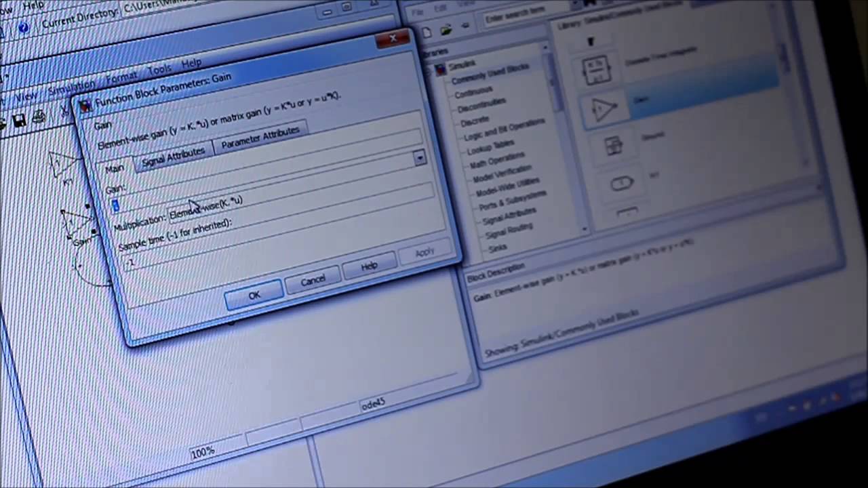The image size is (868, 488).
Task: Select the In1 port block icon
Action: (x=621, y=183)
